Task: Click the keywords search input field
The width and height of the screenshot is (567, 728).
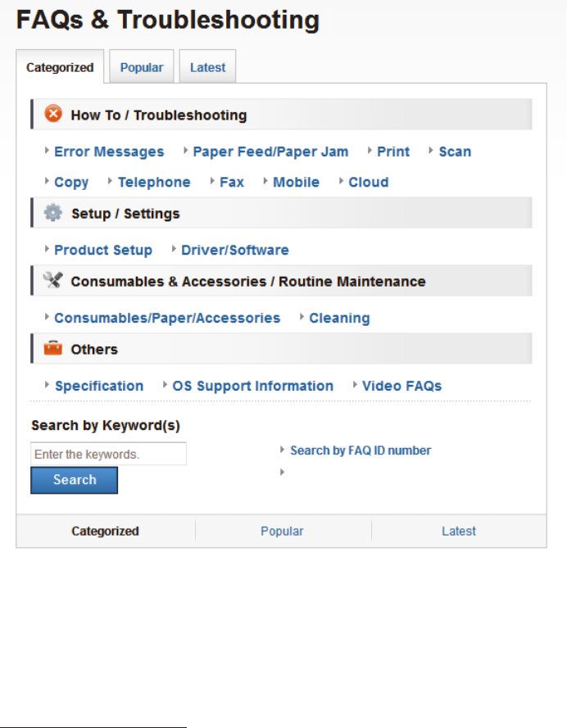Action: pyautogui.click(x=108, y=454)
